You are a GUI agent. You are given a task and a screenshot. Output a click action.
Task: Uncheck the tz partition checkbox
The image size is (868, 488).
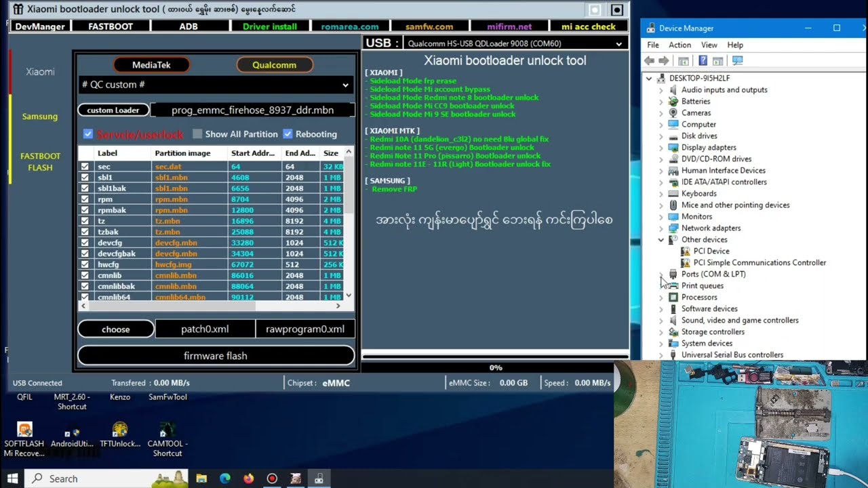tap(85, 221)
